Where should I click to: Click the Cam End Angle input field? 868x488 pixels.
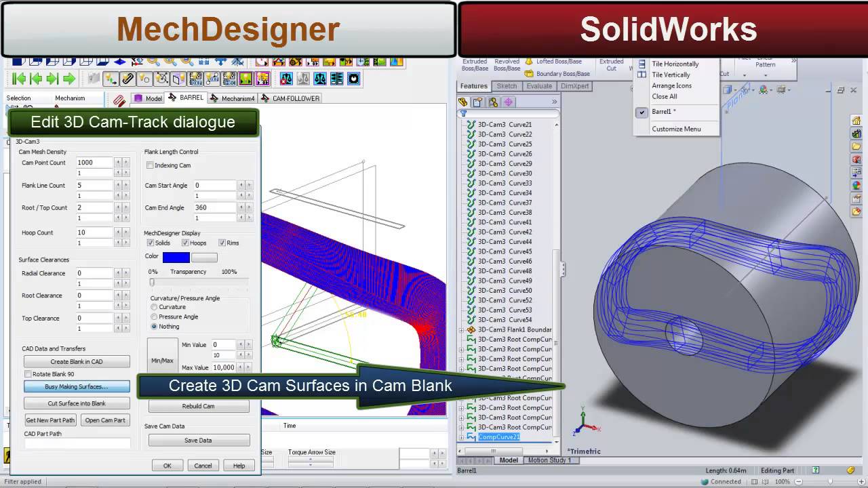pyautogui.click(x=215, y=207)
